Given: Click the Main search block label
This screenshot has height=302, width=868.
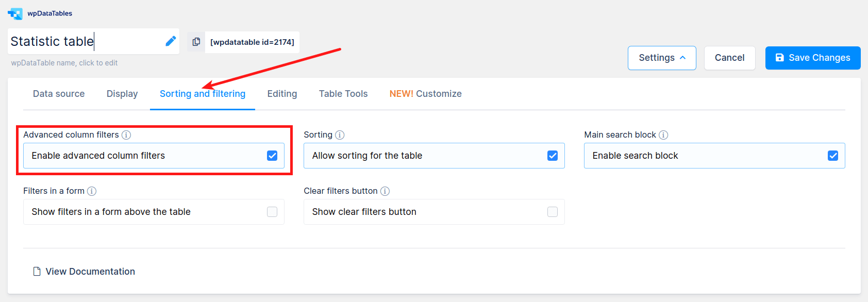Looking at the screenshot, I should coord(620,135).
